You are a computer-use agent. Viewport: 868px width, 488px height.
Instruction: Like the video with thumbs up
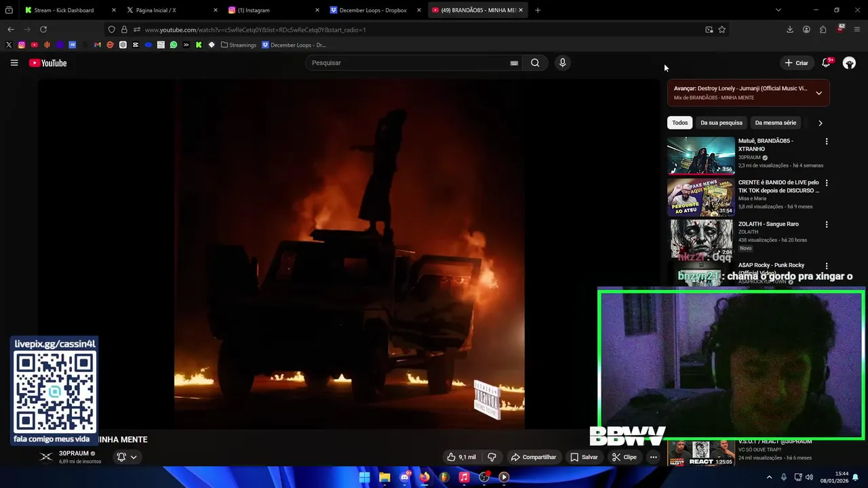(x=461, y=457)
